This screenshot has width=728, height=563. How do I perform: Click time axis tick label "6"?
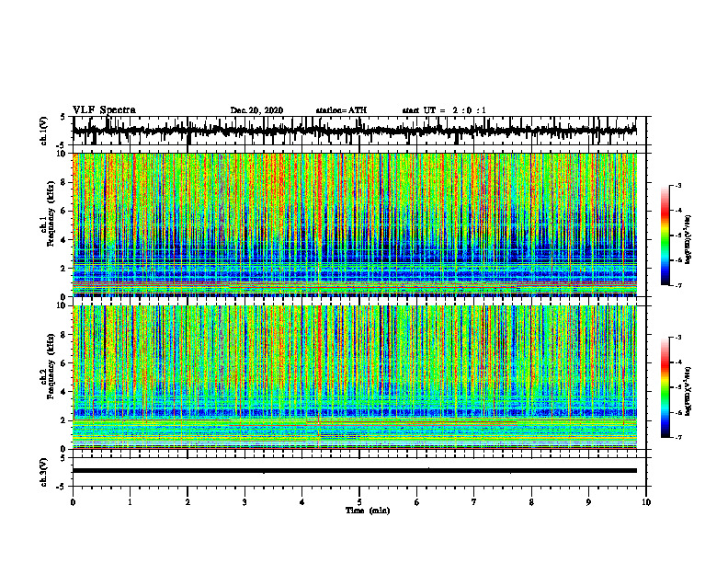click(x=417, y=502)
